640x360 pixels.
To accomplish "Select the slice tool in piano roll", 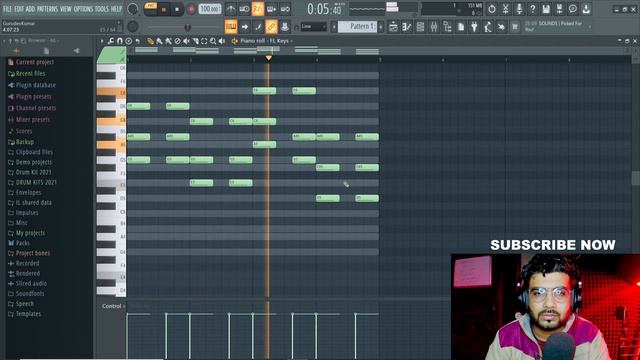I will pyautogui.click(x=195, y=41).
